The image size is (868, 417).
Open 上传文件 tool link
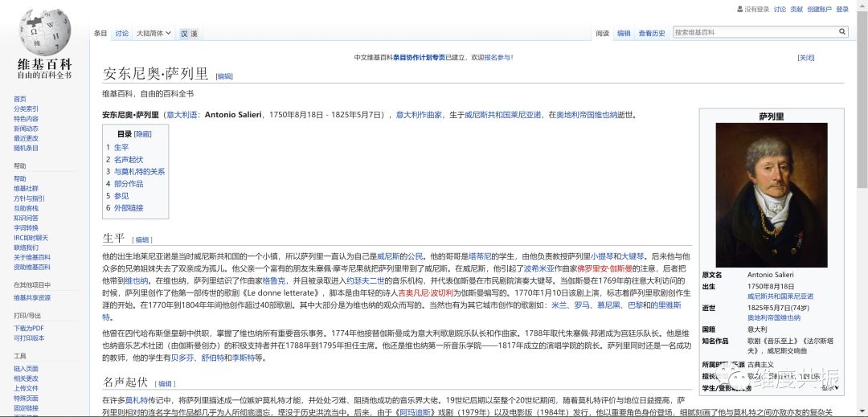pyautogui.click(x=26, y=388)
